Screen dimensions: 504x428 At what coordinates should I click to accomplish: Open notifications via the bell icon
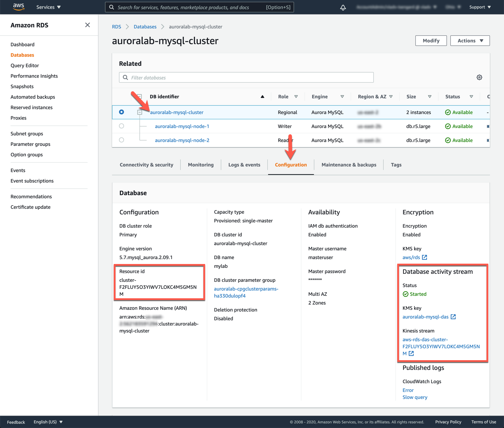click(343, 7)
